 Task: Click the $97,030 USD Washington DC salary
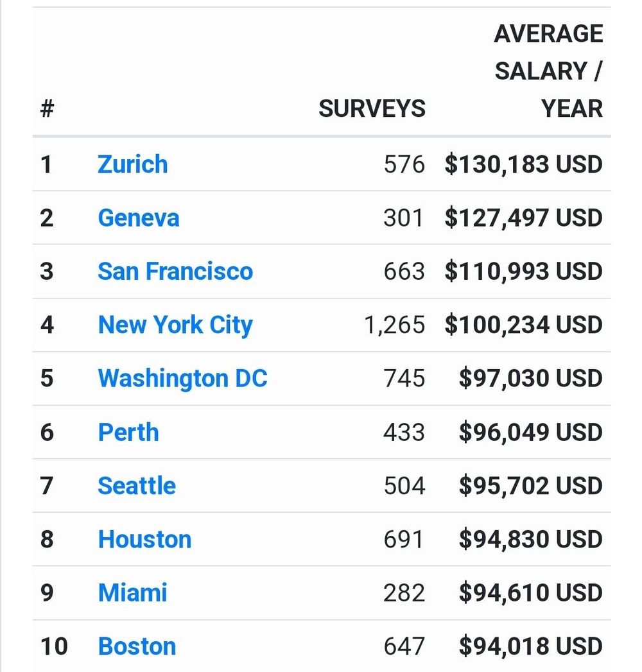(x=530, y=378)
